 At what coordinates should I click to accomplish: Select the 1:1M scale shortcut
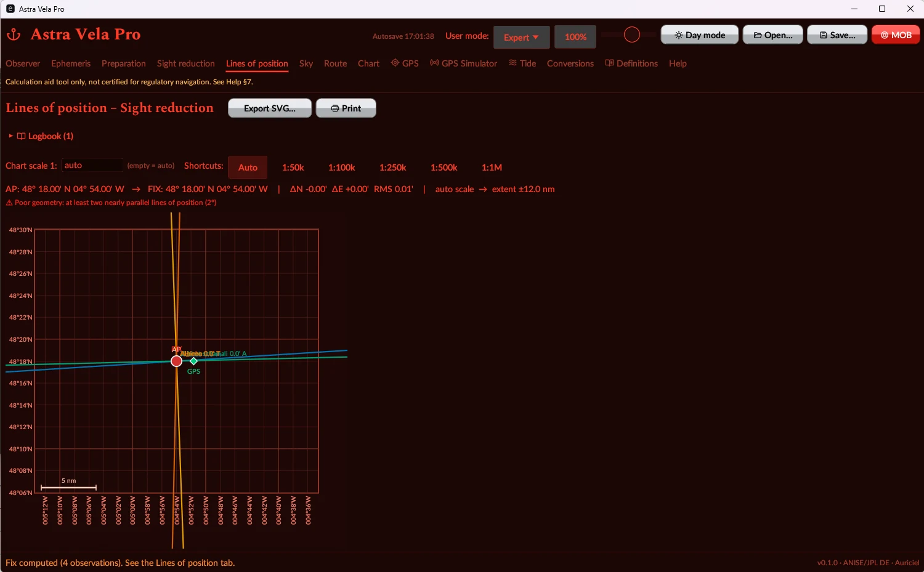[492, 167]
